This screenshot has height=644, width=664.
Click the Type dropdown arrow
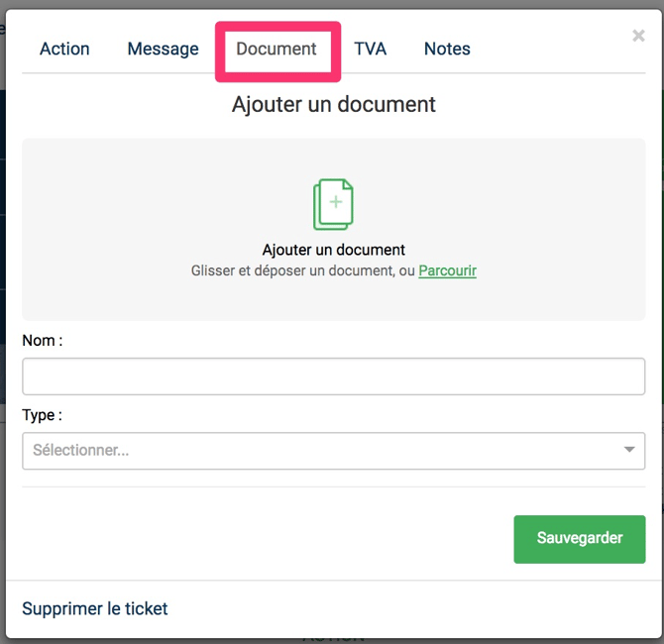coord(629,451)
